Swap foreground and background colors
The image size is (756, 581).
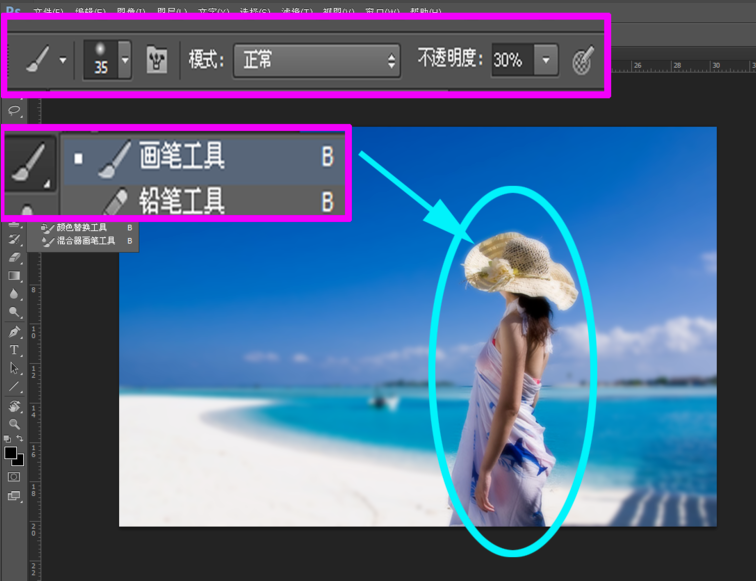pos(20,438)
